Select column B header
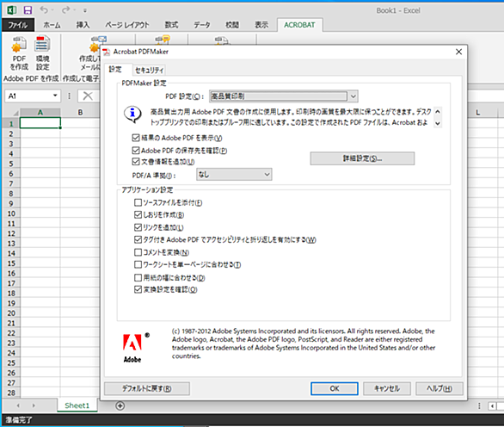 (80, 112)
